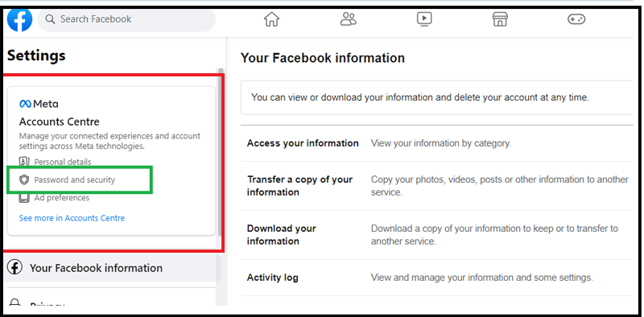The width and height of the screenshot is (644, 317).
Task: Click See more in Accounts Centre
Action: point(72,218)
